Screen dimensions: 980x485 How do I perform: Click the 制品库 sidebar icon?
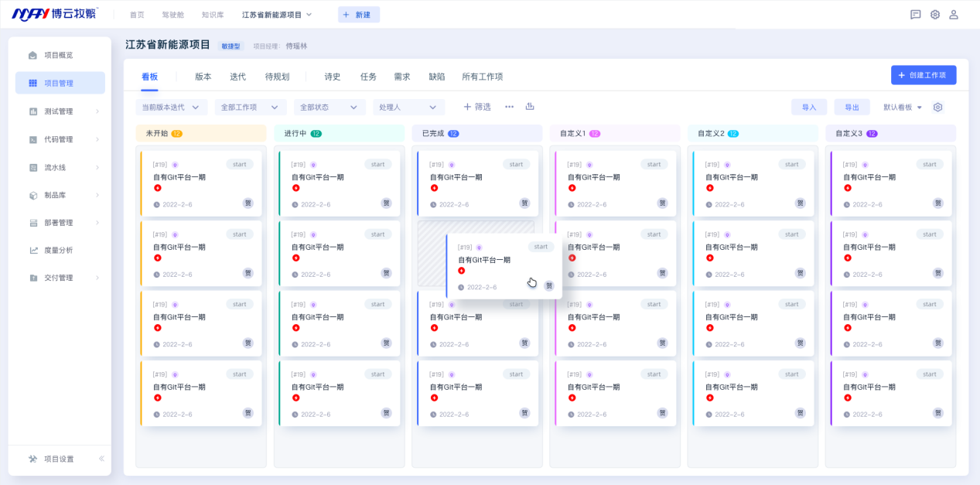tap(32, 195)
